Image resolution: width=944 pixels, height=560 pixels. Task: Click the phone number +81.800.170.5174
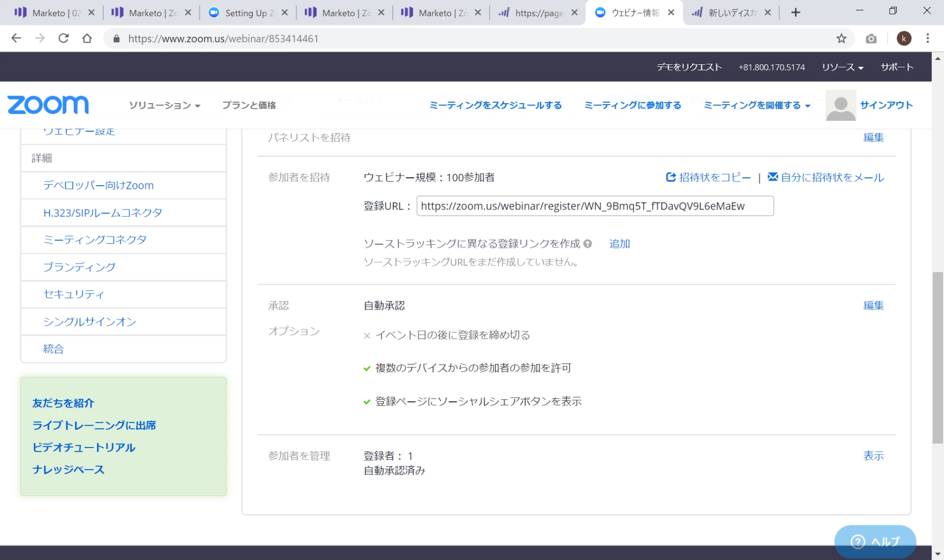tap(772, 67)
